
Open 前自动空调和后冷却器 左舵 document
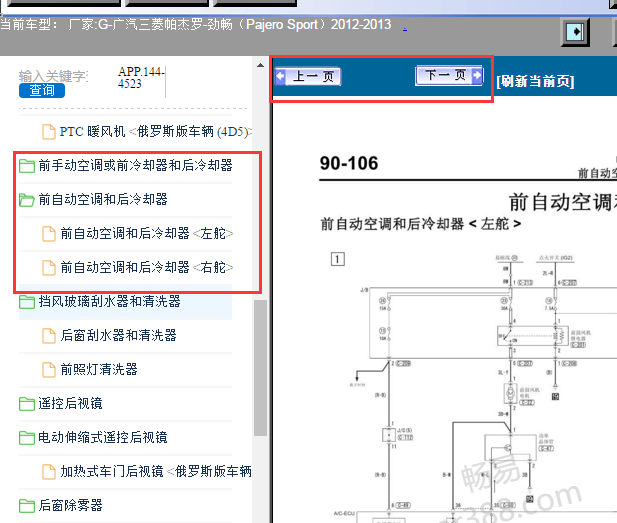coord(147,234)
